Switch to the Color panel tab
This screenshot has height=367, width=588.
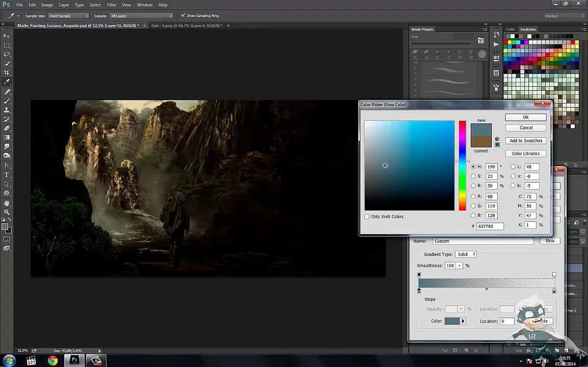[511, 29]
